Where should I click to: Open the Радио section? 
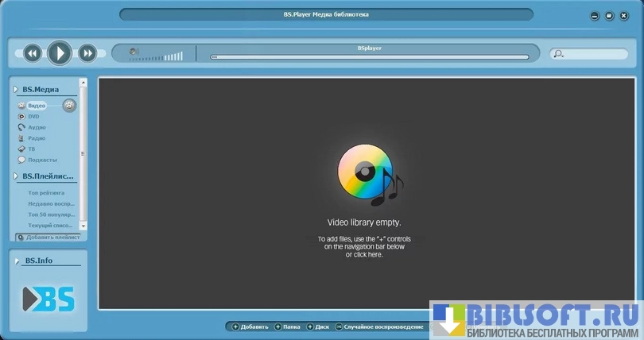pos(37,138)
